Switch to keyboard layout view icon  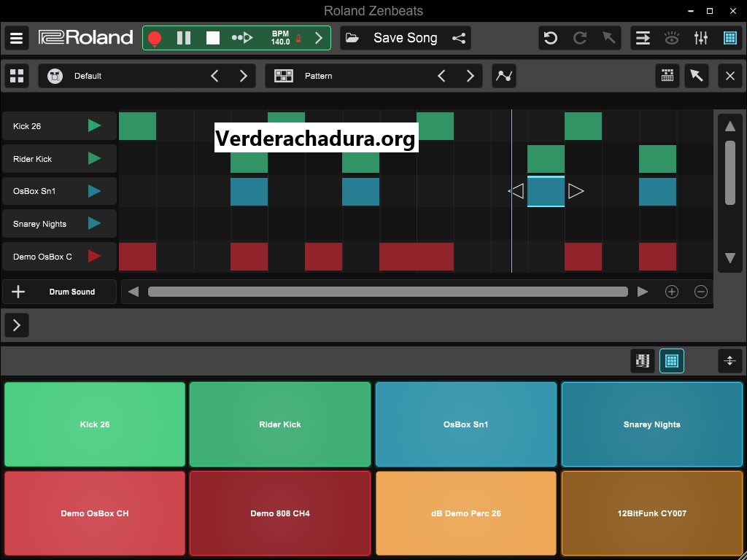click(x=643, y=361)
